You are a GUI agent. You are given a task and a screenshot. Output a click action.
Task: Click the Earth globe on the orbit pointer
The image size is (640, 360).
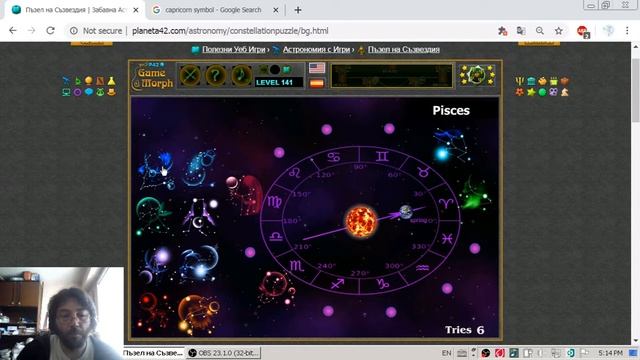(406, 212)
